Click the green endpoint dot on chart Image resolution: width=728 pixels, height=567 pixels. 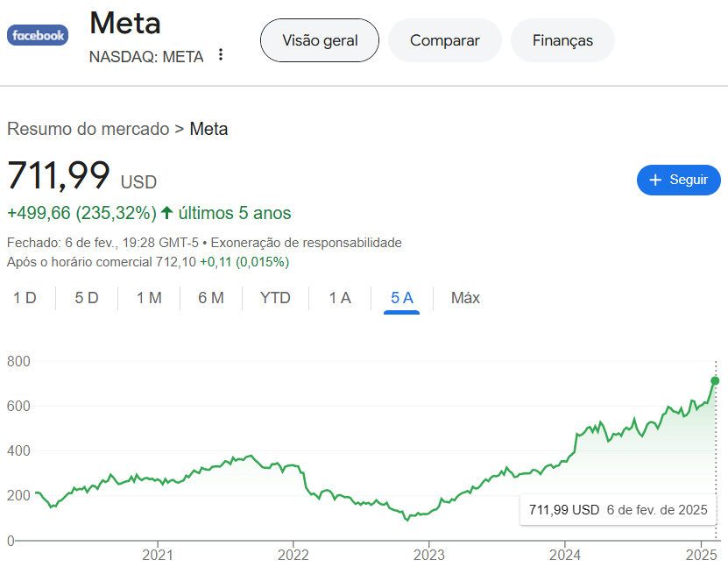(715, 380)
